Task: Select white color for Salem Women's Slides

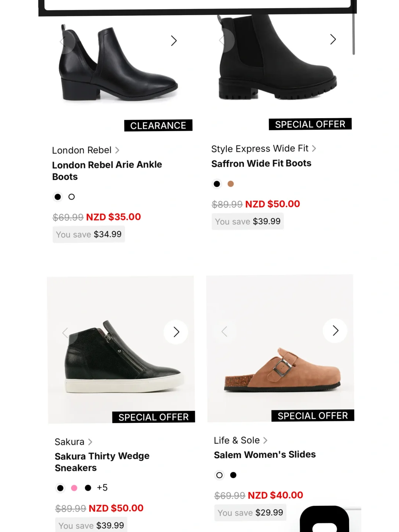Action: click(x=219, y=475)
